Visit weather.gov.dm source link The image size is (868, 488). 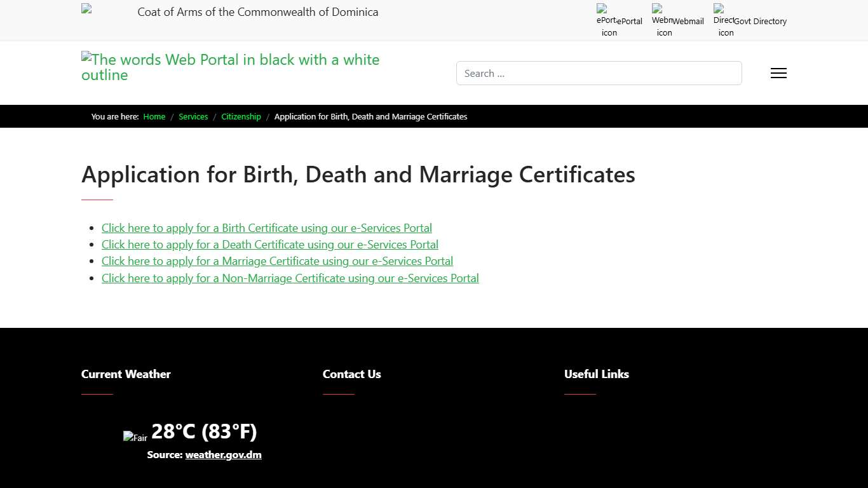(223, 454)
